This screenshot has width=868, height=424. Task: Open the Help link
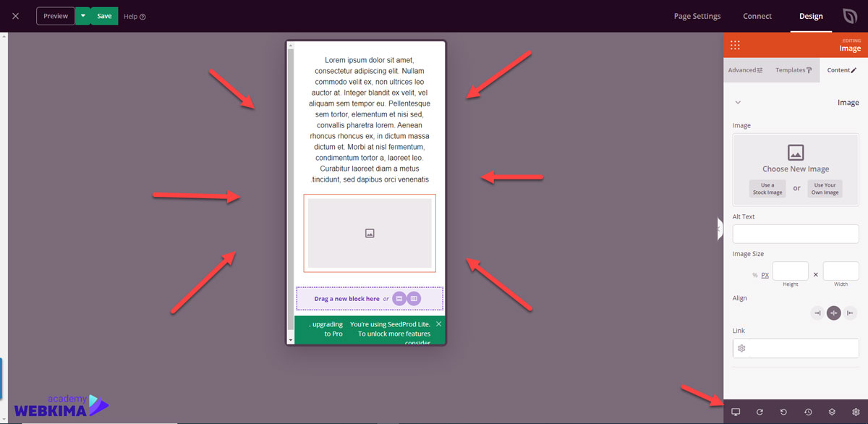135,17
